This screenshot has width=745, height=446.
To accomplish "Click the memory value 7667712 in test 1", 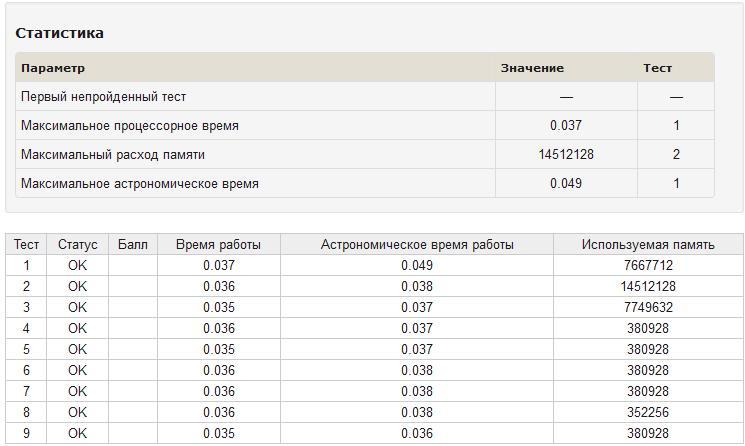I will [x=649, y=265].
